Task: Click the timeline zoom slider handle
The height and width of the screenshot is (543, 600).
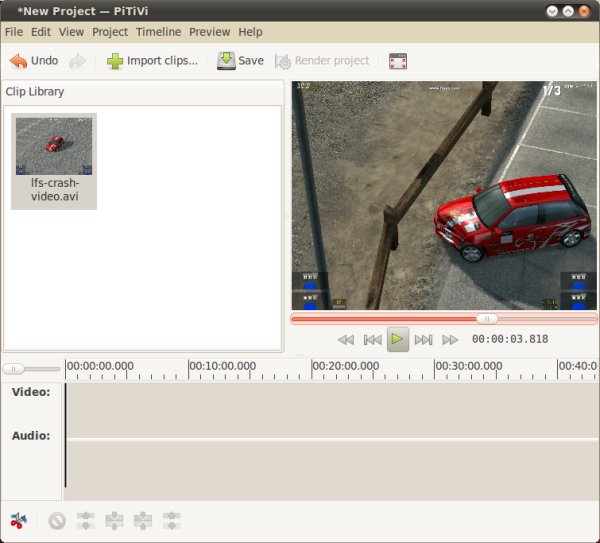Action: pos(13,369)
